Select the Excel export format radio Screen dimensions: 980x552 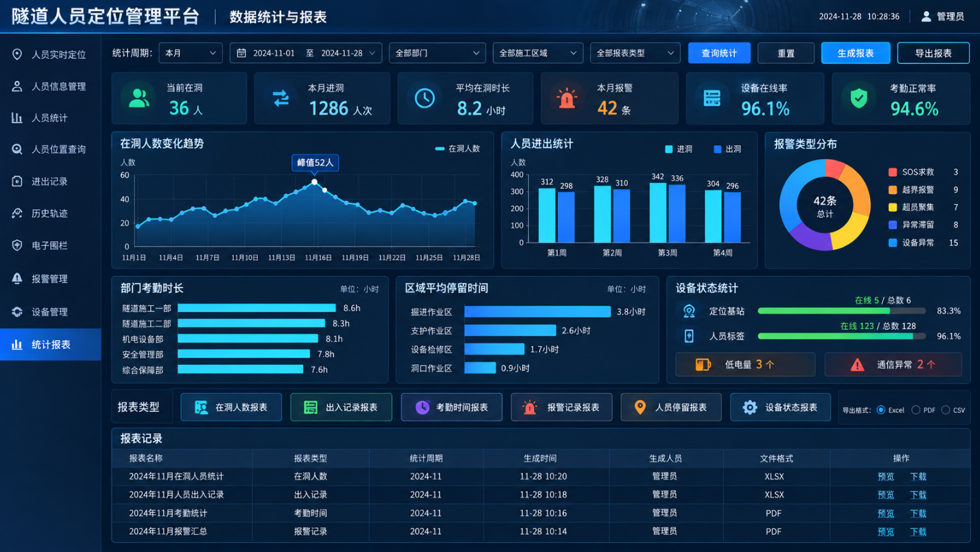coord(881,410)
